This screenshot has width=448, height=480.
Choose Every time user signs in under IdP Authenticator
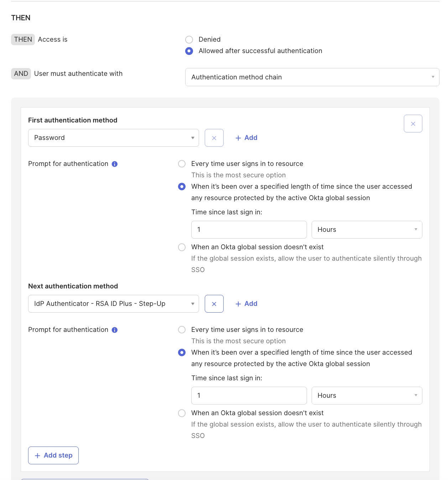(x=182, y=330)
